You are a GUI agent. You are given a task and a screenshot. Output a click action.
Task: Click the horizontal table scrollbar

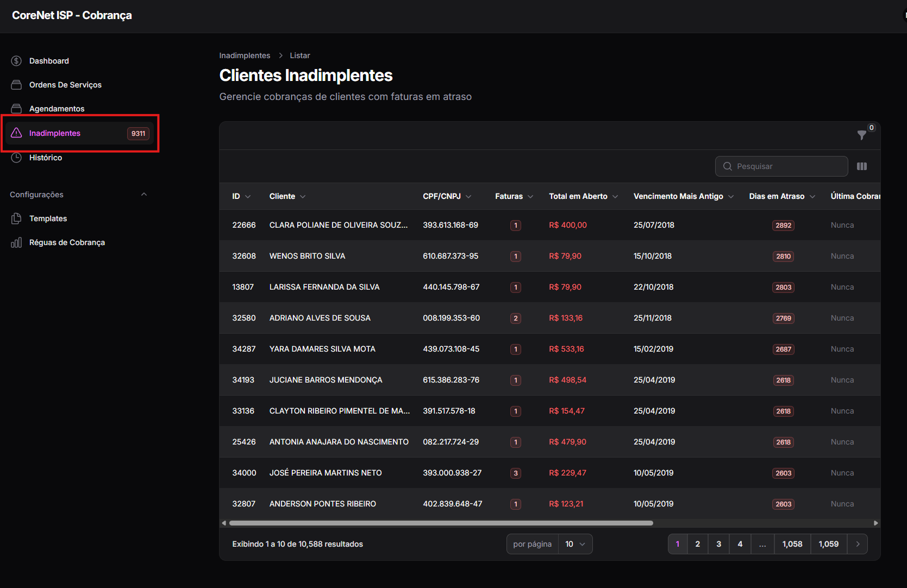pyautogui.click(x=441, y=523)
